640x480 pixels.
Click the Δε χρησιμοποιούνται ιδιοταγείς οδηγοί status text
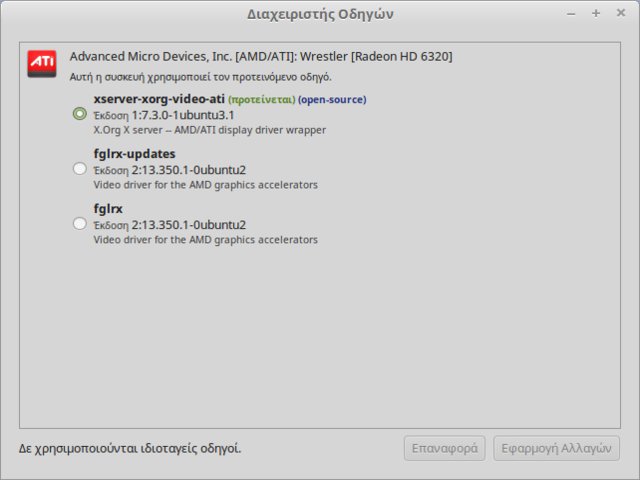point(130,449)
